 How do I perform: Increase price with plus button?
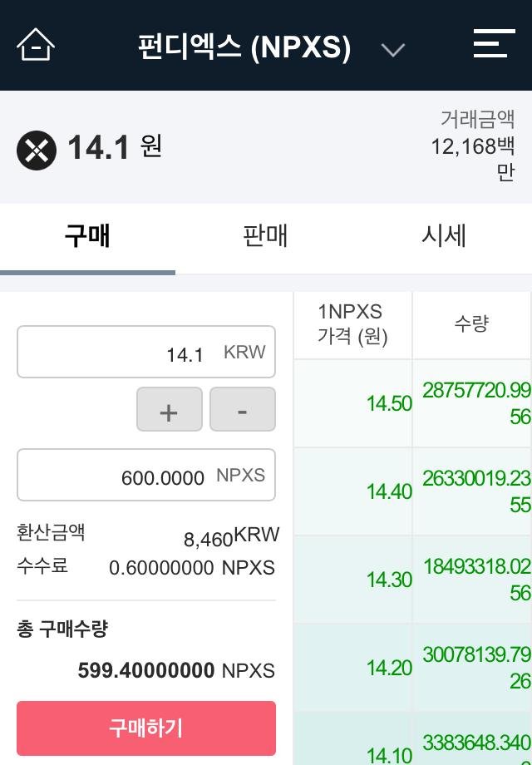[170, 410]
